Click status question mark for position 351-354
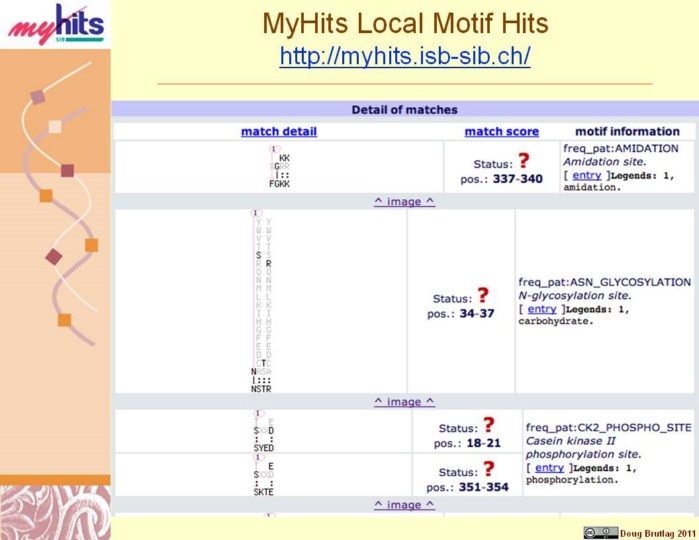The height and width of the screenshot is (540, 699). coord(489,469)
